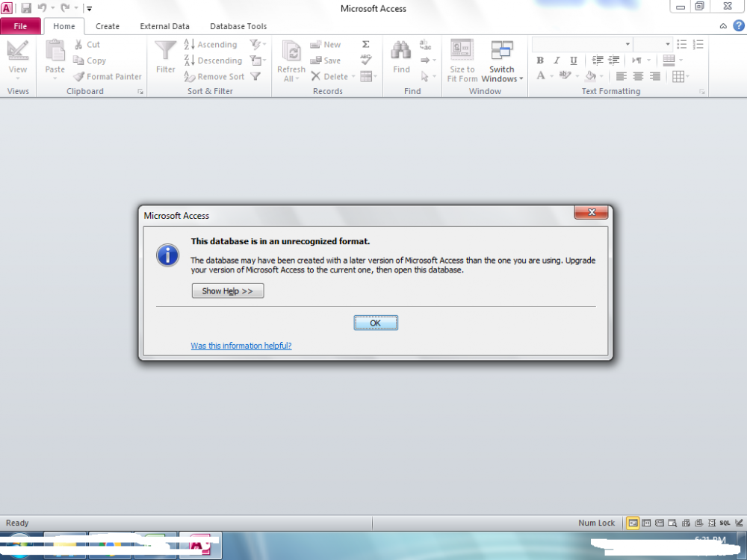This screenshot has width=747, height=560.
Task: Click the 'Was this information helpful?' link
Action: (x=241, y=346)
